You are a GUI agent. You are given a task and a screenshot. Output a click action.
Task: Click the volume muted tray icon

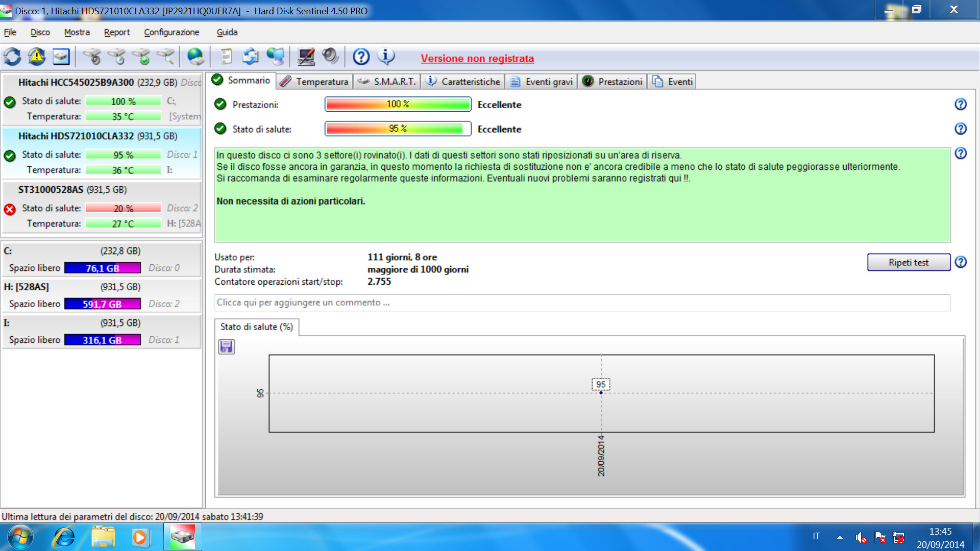point(861,537)
